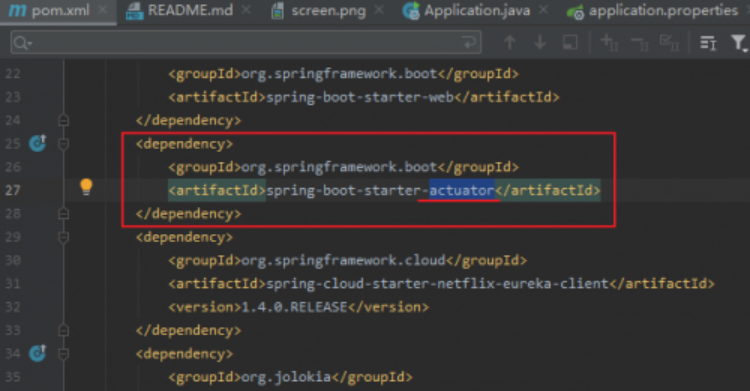Click org.springframework.boot on line 26
This screenshot has height=391, width=750.
tap(339, 167)
